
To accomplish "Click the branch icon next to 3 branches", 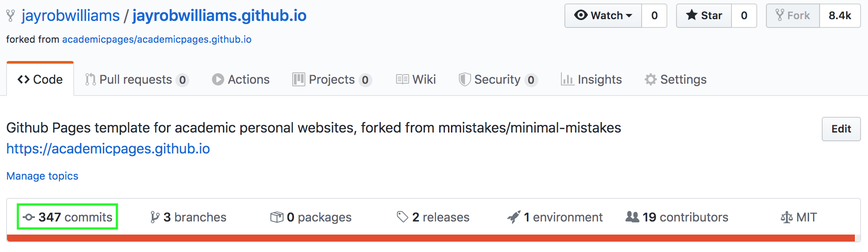I will click(154, 217).
